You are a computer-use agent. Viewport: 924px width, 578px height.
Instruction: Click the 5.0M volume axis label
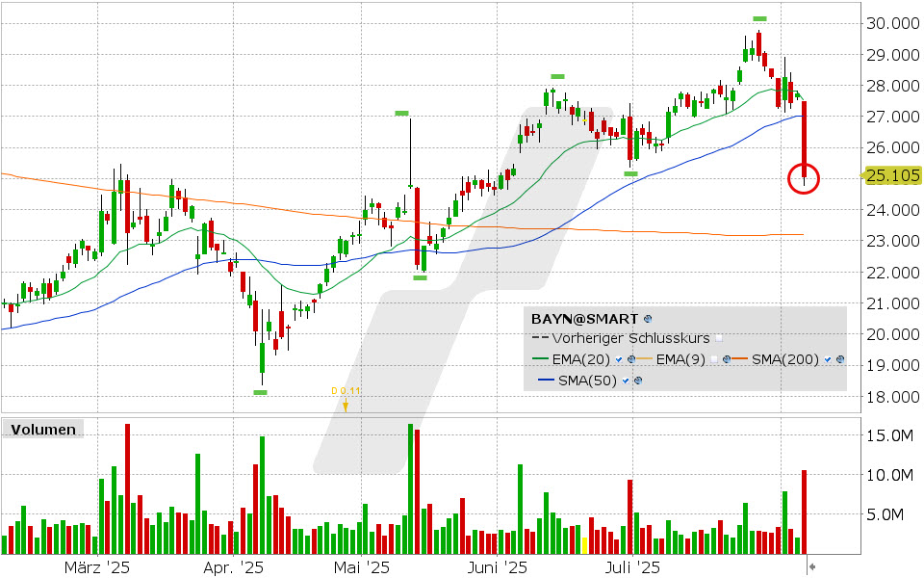pos(885,514)
